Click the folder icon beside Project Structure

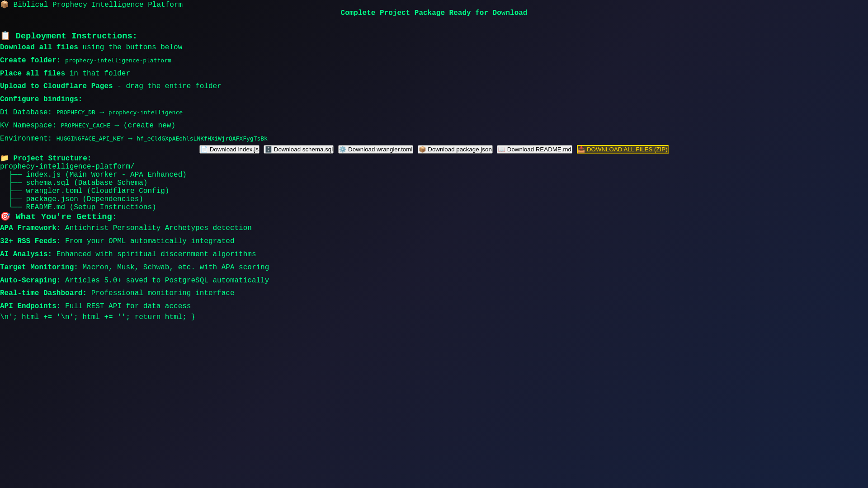click(x=5, y=158)
